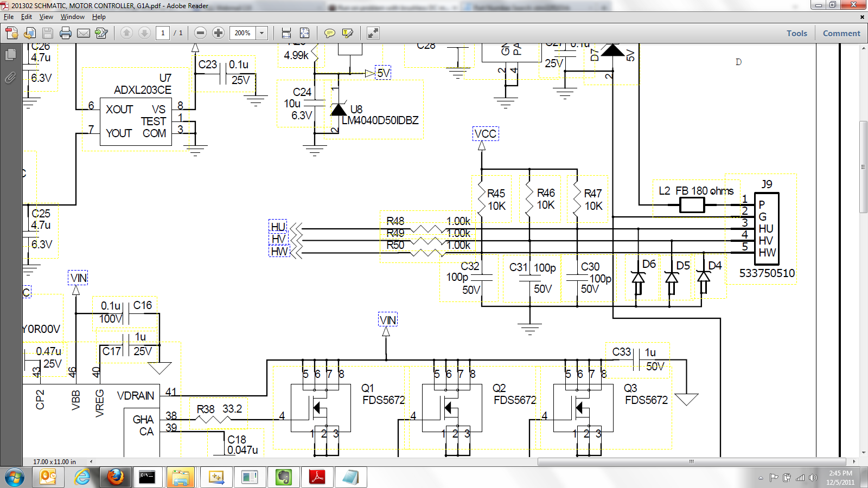
Task: Switch to the command prompt taskbar window
Action: pos(148,478)
